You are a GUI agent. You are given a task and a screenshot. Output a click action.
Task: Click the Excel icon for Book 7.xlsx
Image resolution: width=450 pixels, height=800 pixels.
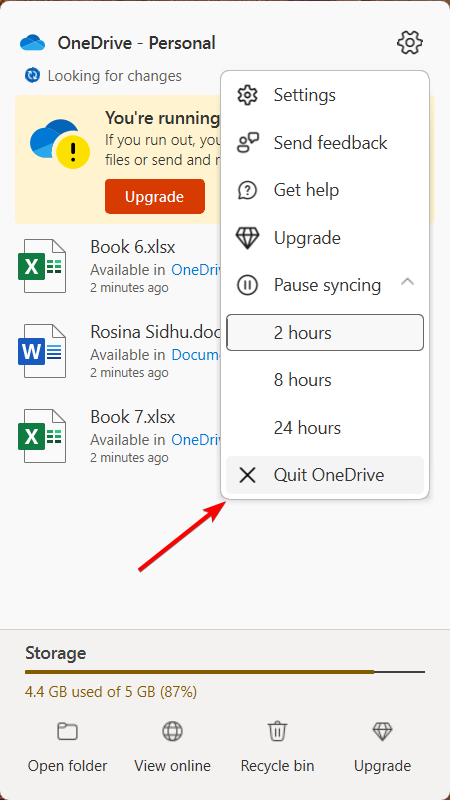pos(42,436)
